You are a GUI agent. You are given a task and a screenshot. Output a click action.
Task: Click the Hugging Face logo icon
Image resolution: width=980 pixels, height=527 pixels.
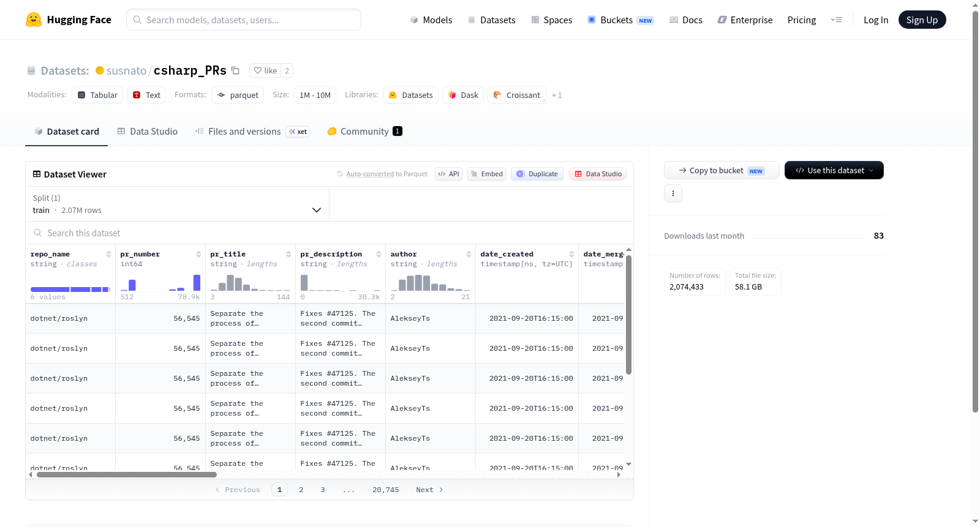pyautogui.click(x=34, y=20)
